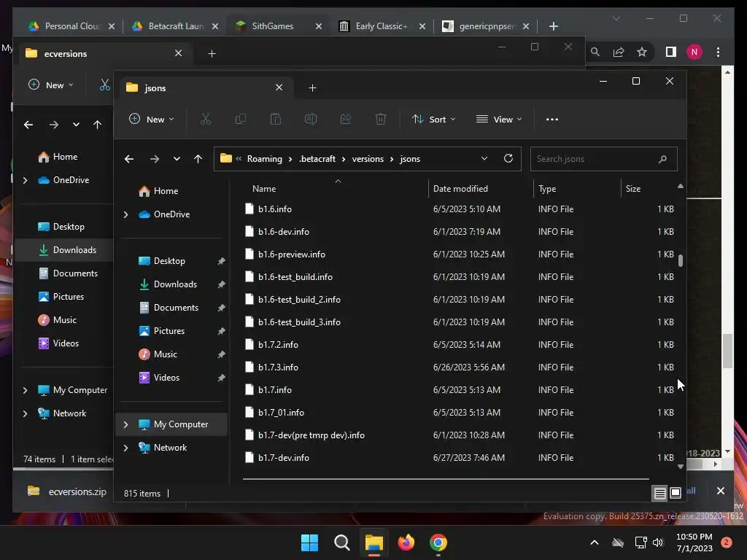Add new tab in jsons window

[312, 88]
